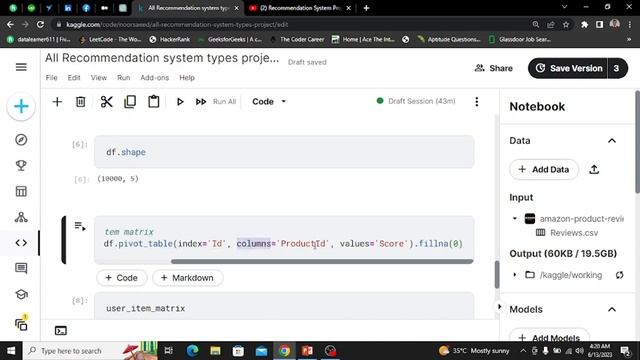640x360 pixels.
Task: Click the Share button
Action: [x=493, y=68]
